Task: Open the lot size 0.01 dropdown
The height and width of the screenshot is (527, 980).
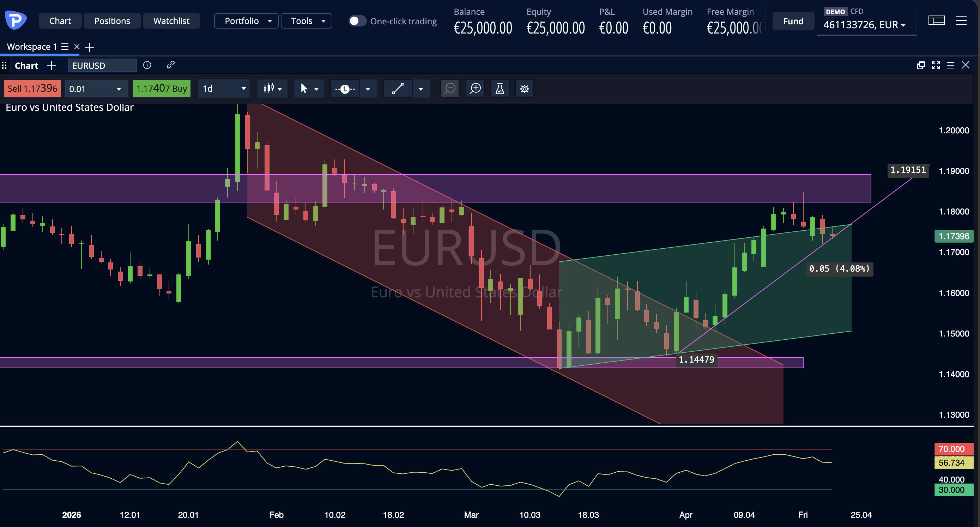Action: 95,89
